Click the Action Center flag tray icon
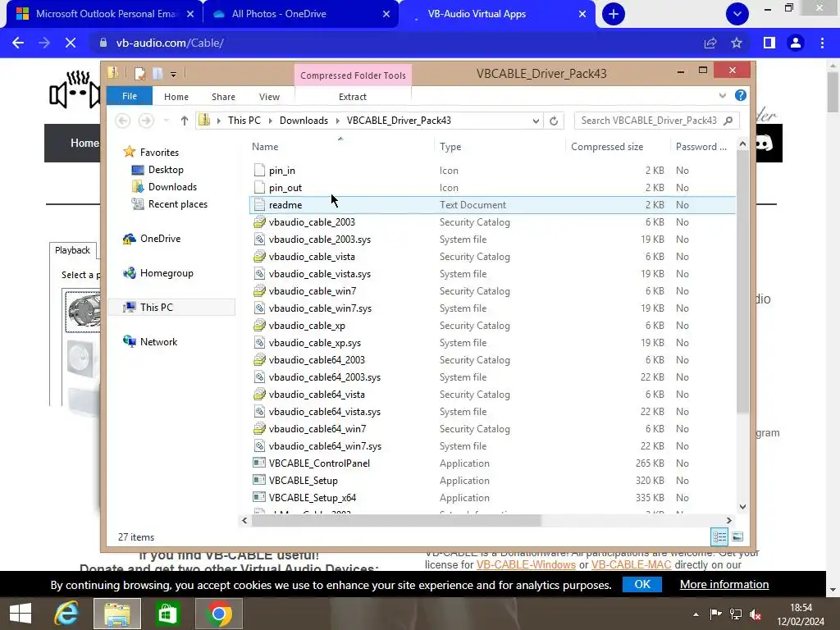The image size is (840, 630). coord(715,614)
